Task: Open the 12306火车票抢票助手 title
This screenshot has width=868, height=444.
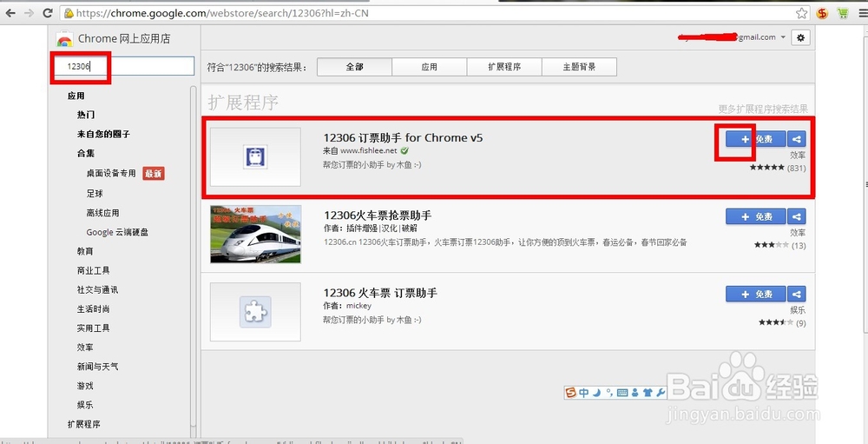Action: point(378,215)
